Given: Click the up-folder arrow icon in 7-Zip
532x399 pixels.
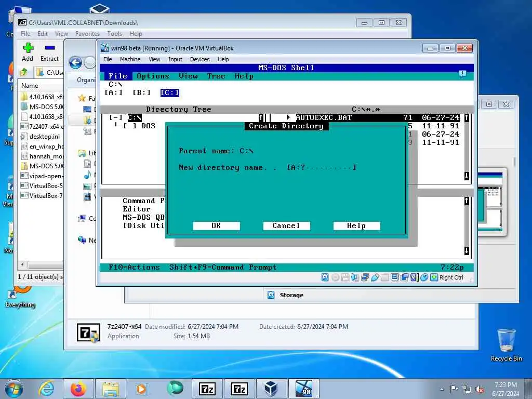Looking at the screenshot, I should tap(24, 72).
